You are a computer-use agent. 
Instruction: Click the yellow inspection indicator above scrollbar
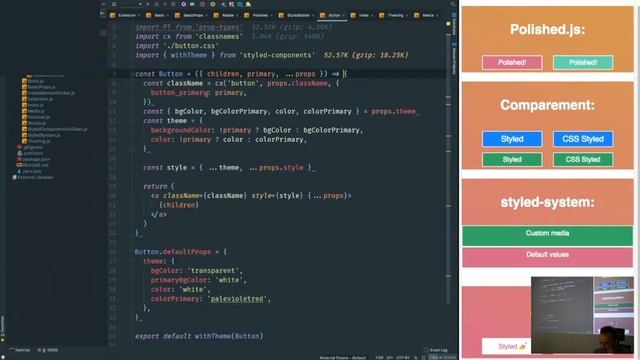pyautogui.click(x=448, y=24)
